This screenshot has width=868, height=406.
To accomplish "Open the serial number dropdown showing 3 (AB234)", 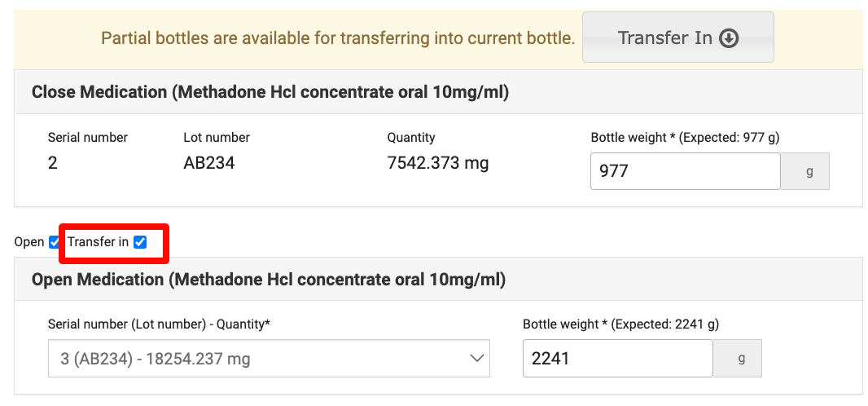I will [x=269, y=359].
